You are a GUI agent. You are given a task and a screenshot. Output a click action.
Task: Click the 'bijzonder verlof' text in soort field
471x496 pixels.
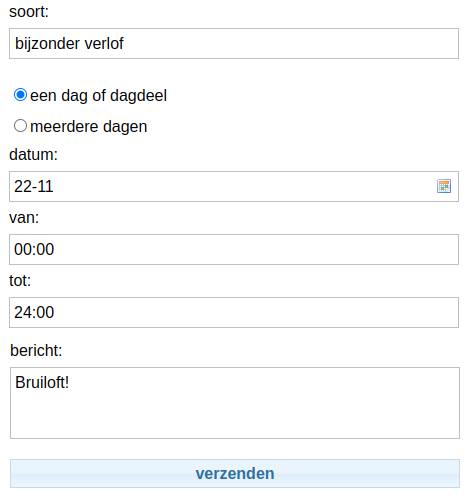tap(69, 44)
